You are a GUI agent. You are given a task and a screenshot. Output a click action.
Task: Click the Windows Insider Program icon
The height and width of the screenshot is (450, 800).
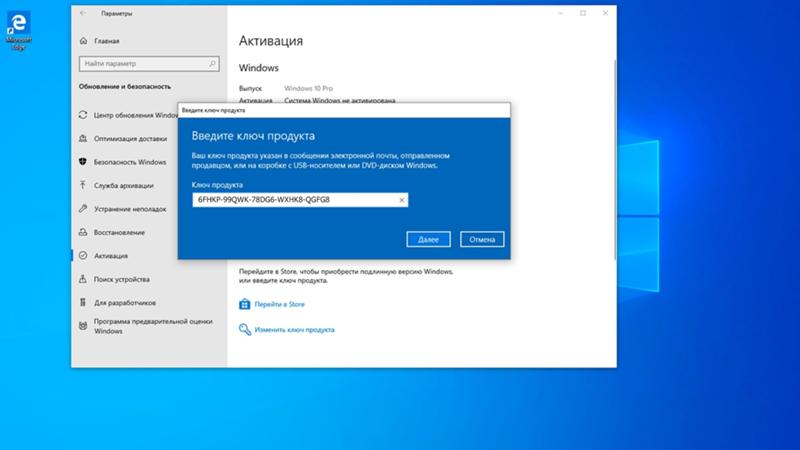pyautogui.click(x=83, y=326)
